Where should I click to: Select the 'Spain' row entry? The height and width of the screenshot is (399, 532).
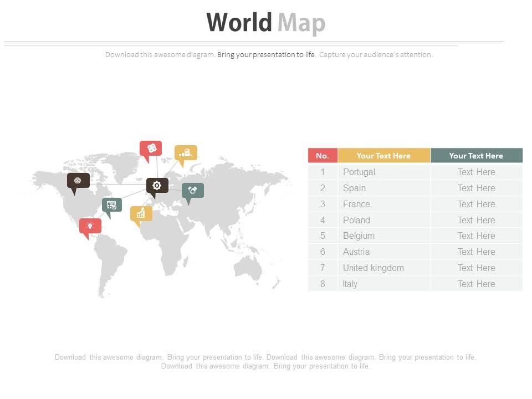click(x=354, y=188)
